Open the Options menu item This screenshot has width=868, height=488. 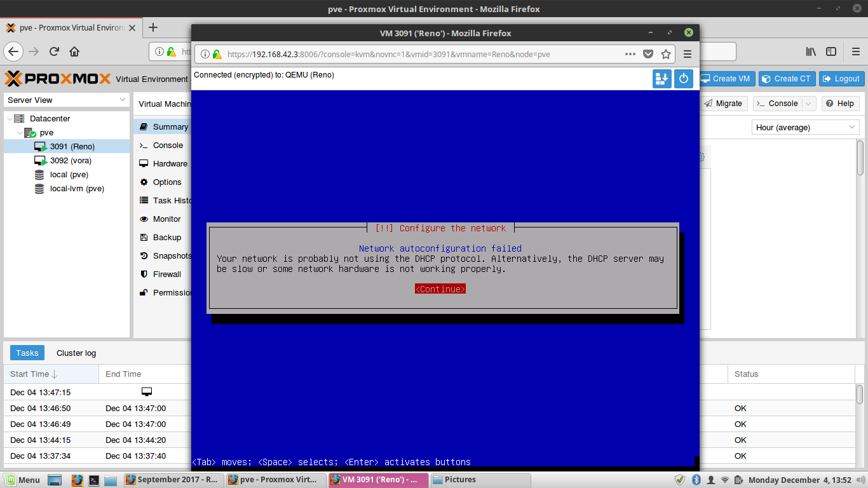pos(163,182)
